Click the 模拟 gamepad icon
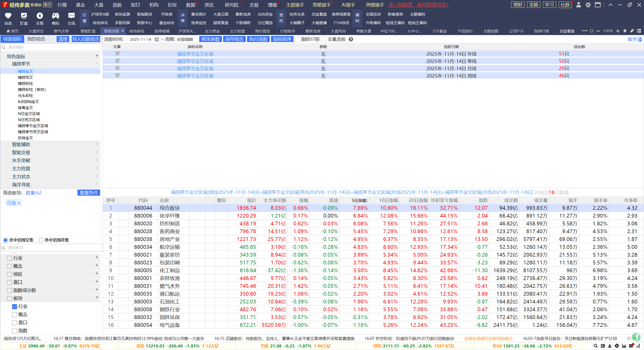The image size is (644, 350). point(55,16)
